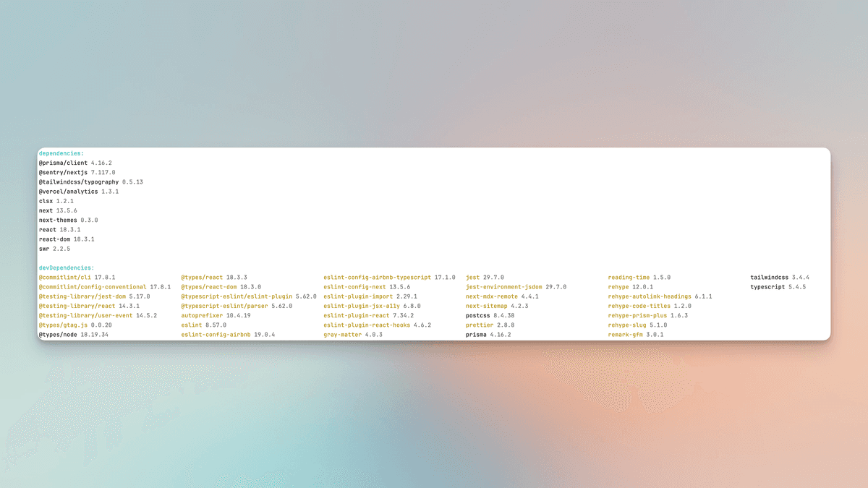
Task: Select the next-themes dependency
Action: click(x=58, y=220)
